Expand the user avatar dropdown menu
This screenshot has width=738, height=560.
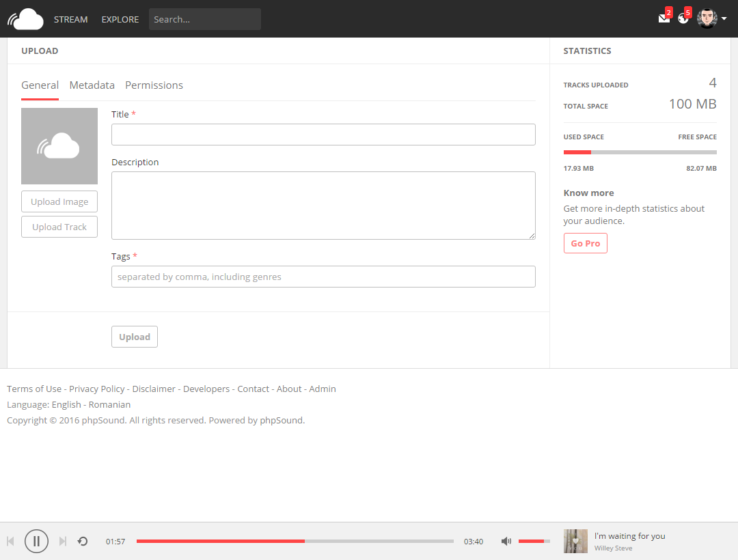coord(712,19)
